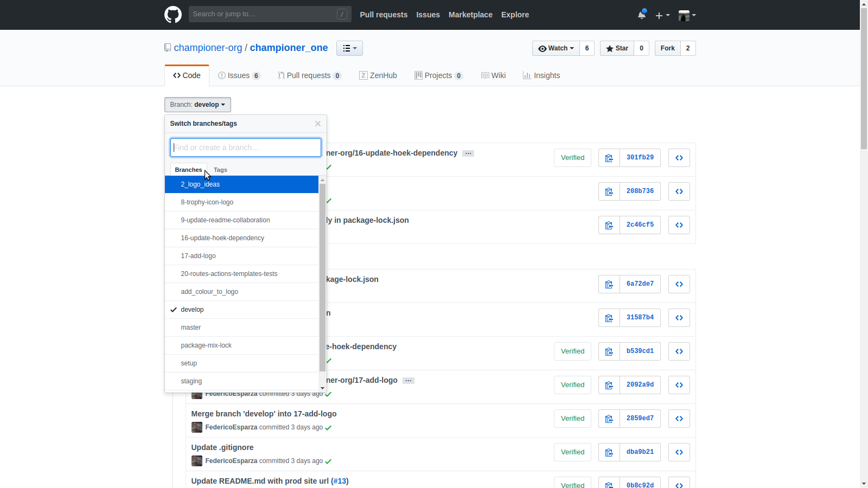
Task: Copy full SHA for commit 31587b4
Action: pos(609,318)
